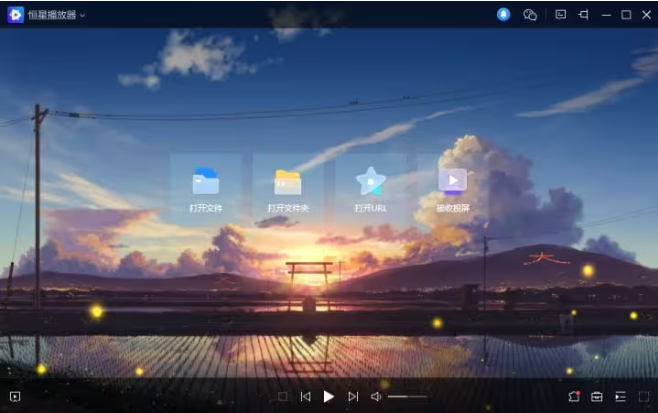Start playback with the play button
658x413 pixels.
(x=329, y=397)
